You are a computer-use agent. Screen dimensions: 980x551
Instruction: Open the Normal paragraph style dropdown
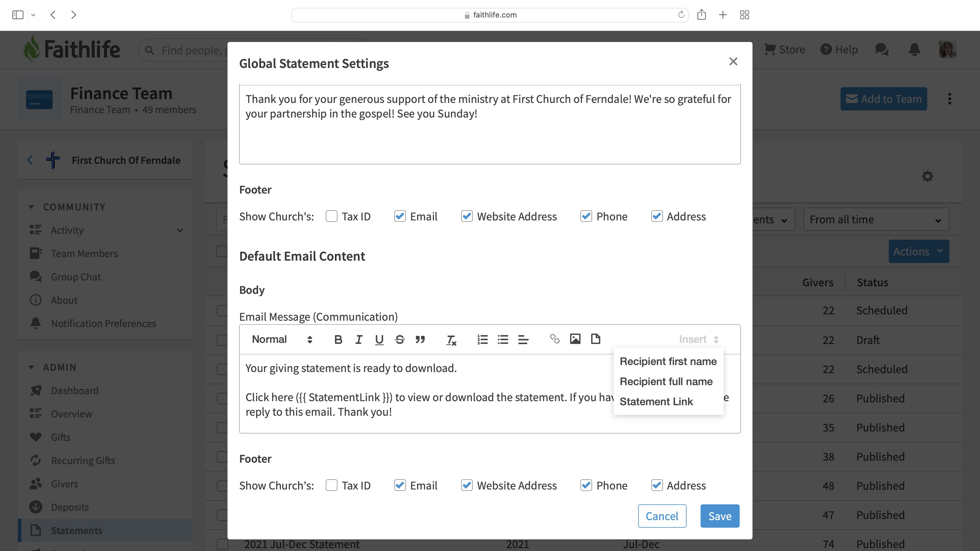coord(282,339)
